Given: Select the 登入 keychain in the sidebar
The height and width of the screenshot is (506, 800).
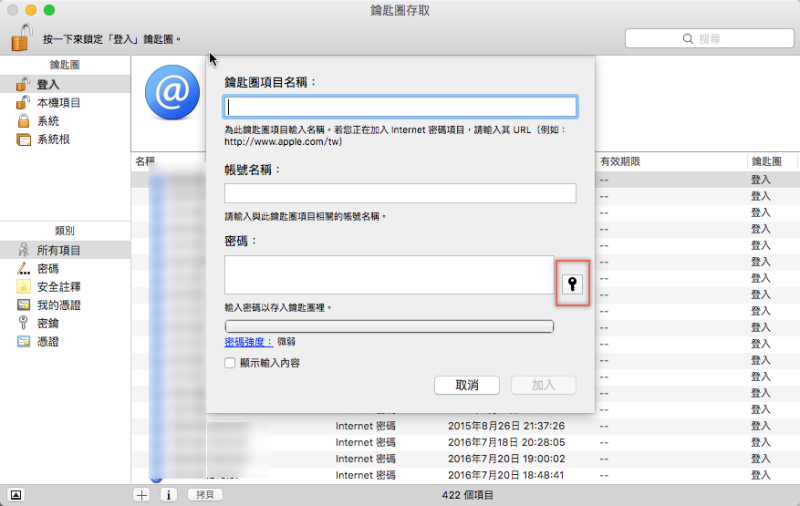Looking at the screenshot, I should [65, 84].
